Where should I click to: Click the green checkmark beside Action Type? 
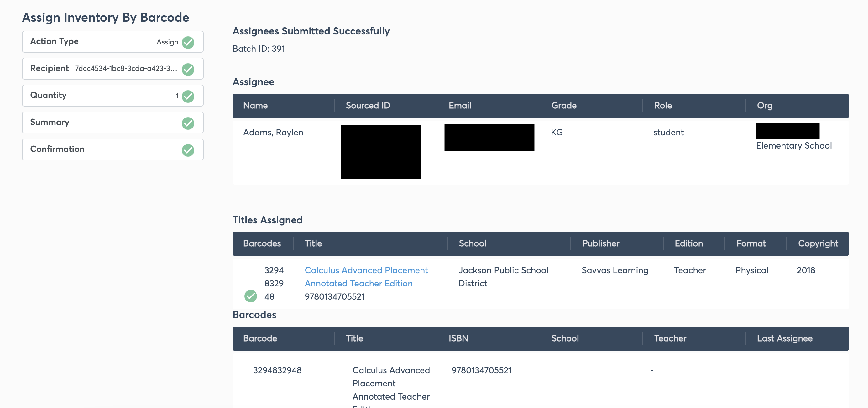(x=188, y=42)
